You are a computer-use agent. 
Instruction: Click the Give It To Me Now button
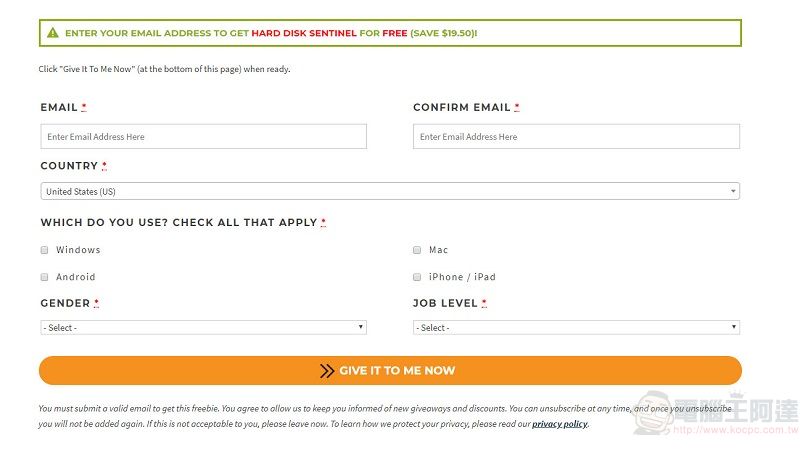coord(390,371)
